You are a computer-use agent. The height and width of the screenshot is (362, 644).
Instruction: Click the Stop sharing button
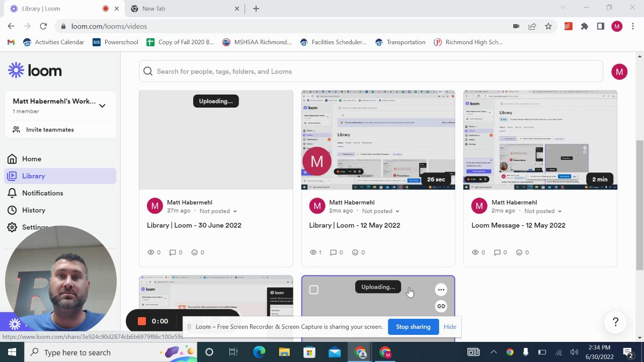413,327
